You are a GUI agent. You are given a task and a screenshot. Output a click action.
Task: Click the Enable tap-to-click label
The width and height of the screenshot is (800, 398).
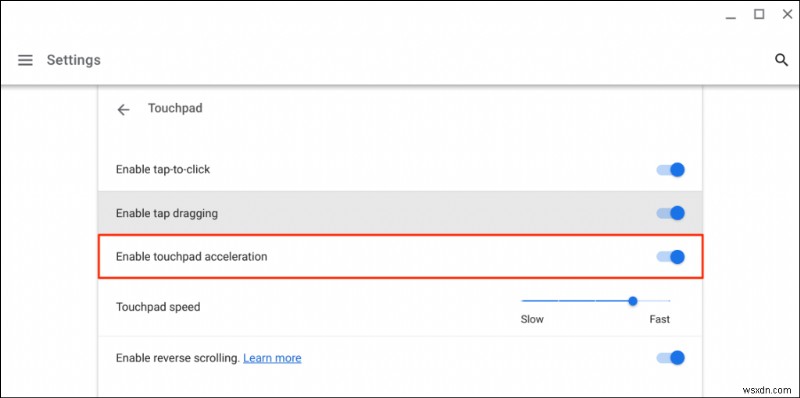(x=163, y=169)
